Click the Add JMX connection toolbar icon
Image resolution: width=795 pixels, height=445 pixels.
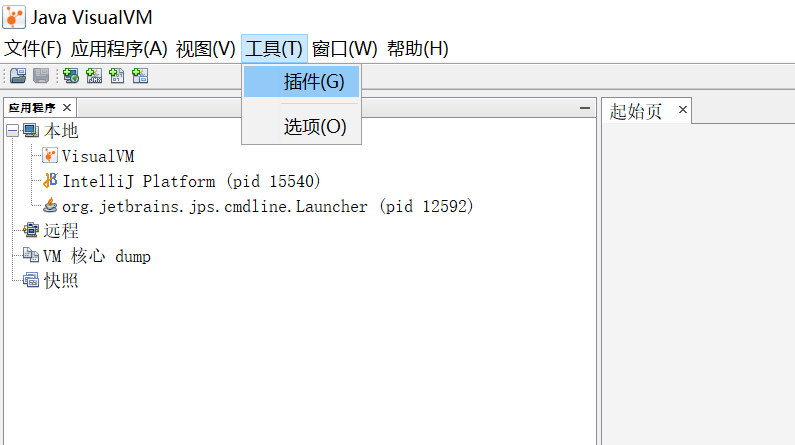coord(94,76)
